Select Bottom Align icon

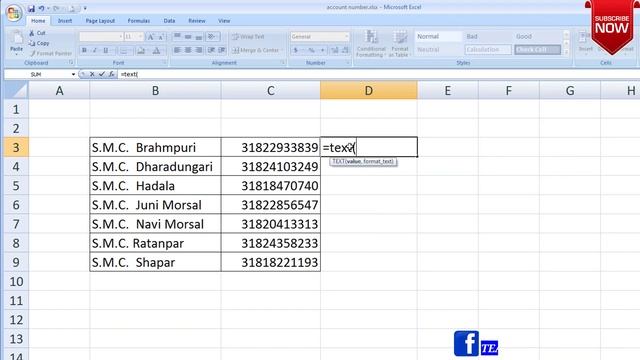tap(199, 37)
